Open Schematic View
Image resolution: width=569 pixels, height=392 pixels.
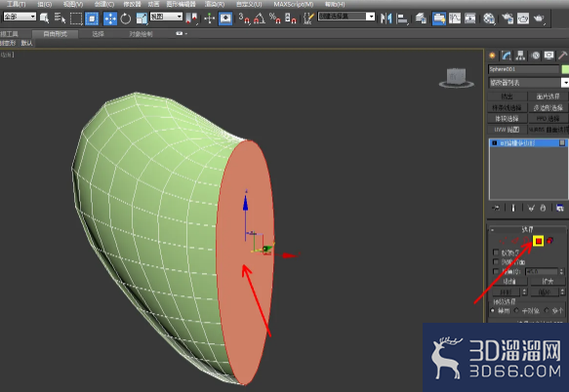point(469,19)
